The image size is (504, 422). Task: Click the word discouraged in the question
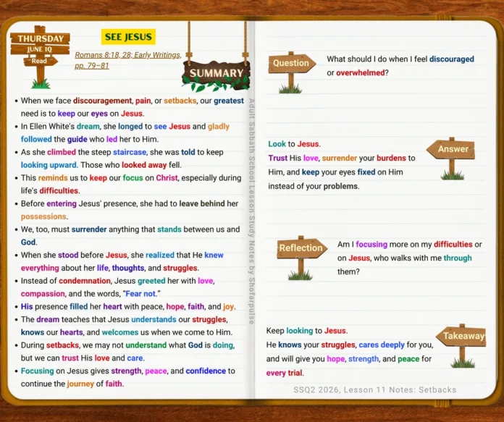pos(452,59)
